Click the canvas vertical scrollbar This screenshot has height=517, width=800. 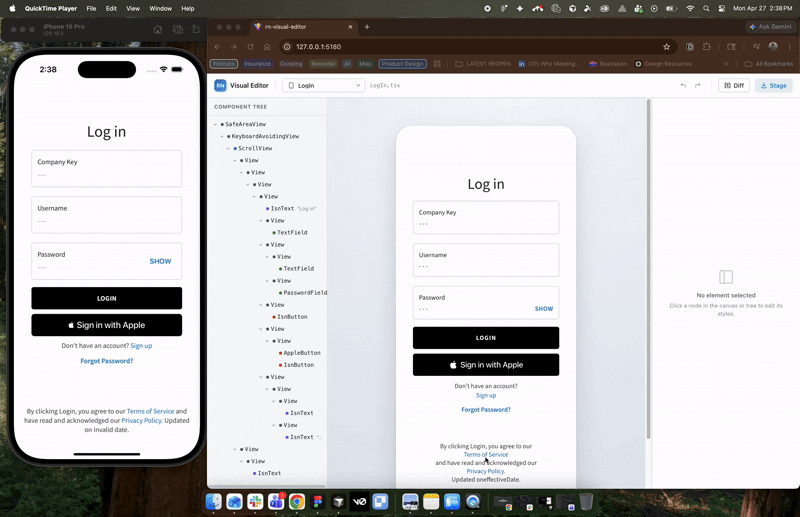point(648,269)
